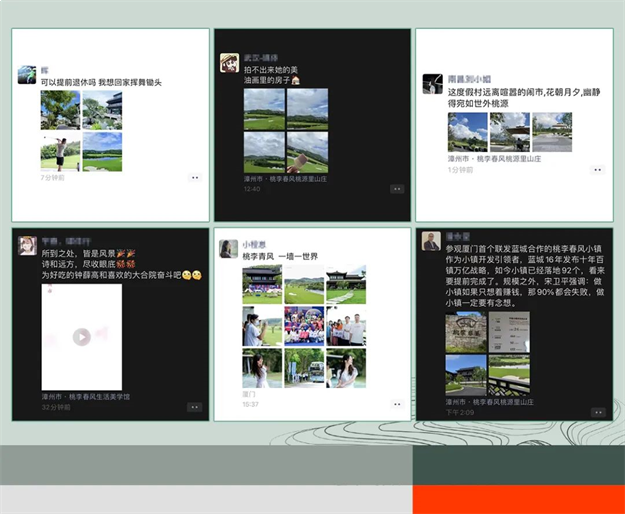Select the 32分钟前 timestamp
625x514 pixels.
point(56,407)
